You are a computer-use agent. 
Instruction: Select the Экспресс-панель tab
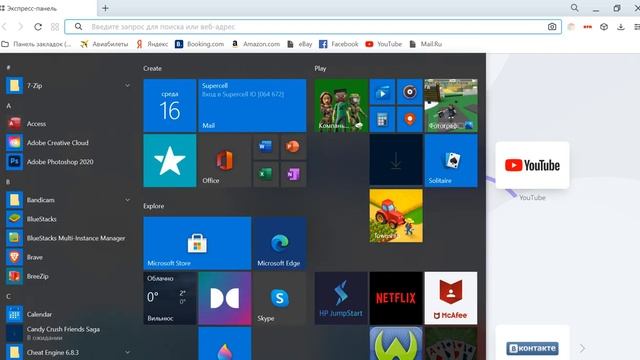click(x=47, y=8)
